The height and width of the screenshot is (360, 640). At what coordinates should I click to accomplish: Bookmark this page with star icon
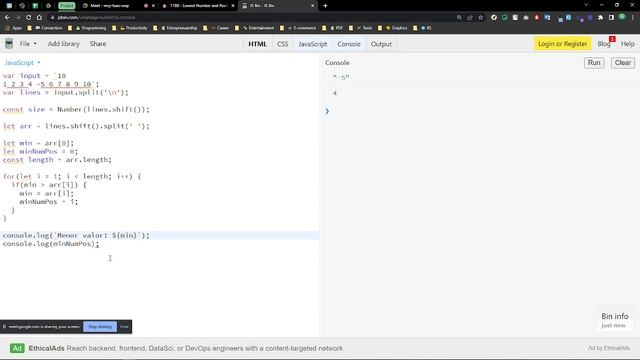pyautogui.click(x=480, y=18)
